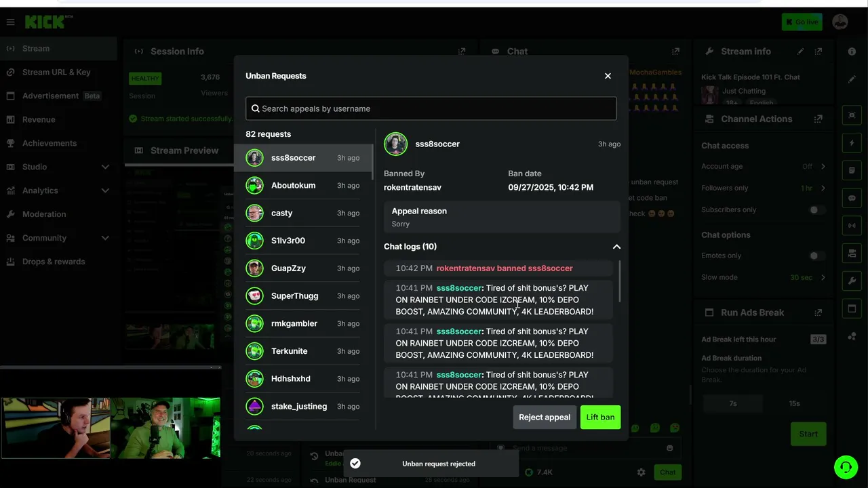
Task: Open the hamburger menu beside the Kick logo
Action: tap(10, 22)
